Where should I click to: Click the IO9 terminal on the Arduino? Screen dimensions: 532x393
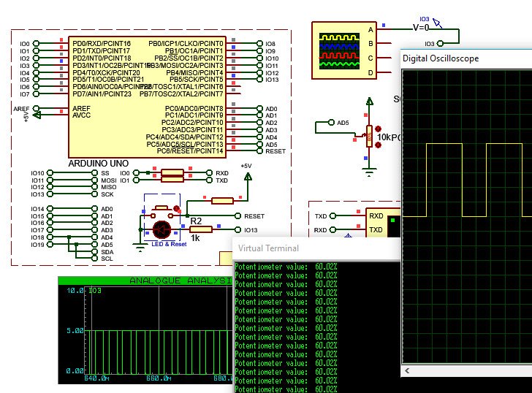coord(259,51)
